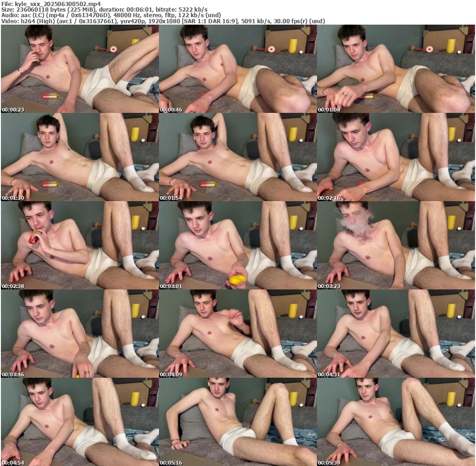The height and width of the screenshot is (466, 476).
Task: Pick the thumbnail frame stamped 00:05:16
Action: (238, 422)
